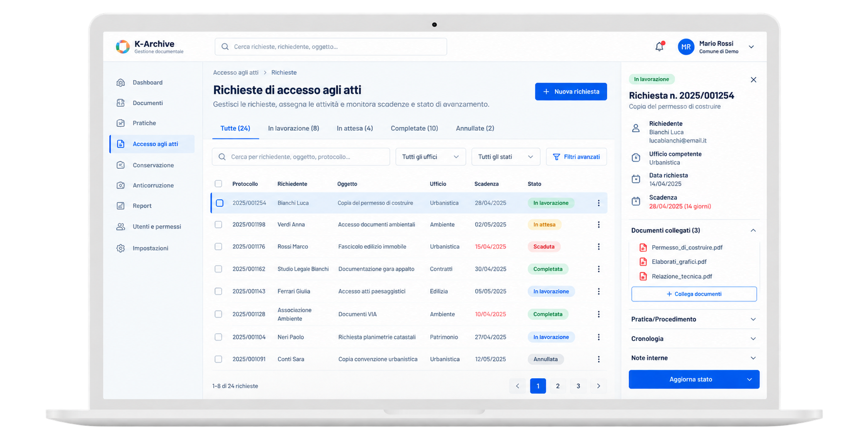
Task: Open Anticorruzione in the sidebar
Action: 152,185
